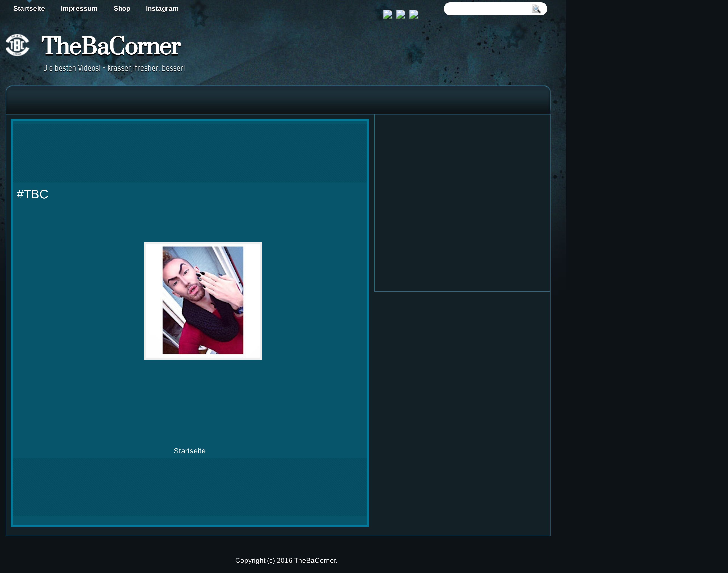Open the selfie photo thumbnail
Screen dimensions: 728x573
[x=203, y=301]
